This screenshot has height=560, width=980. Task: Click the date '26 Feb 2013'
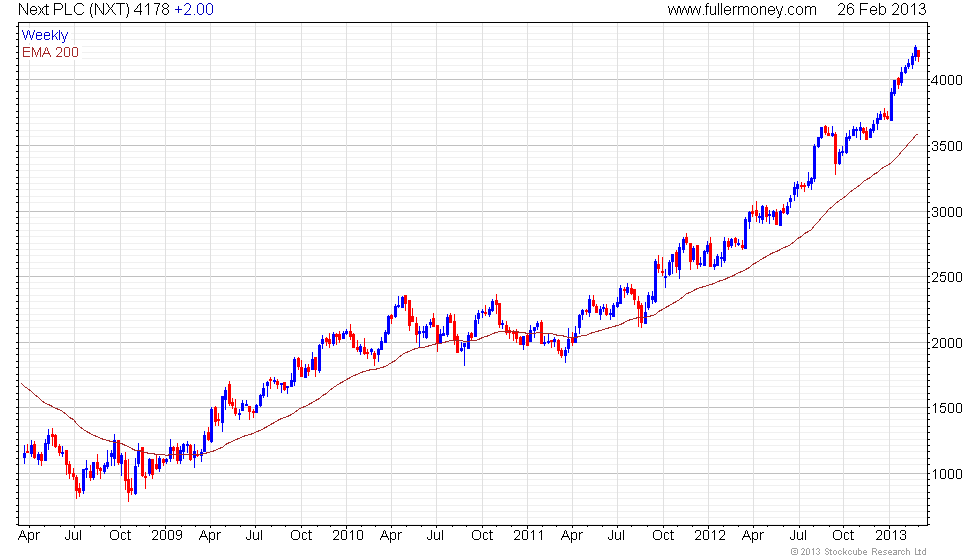click(882, 10)
